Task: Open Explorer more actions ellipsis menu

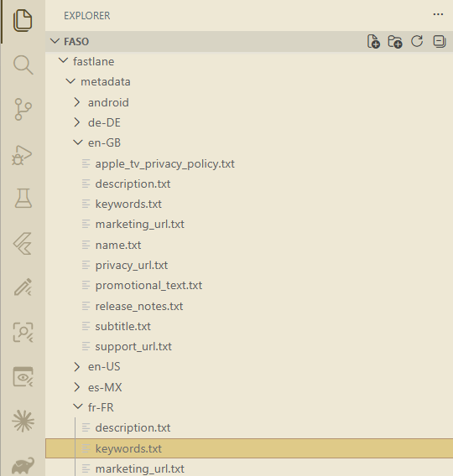Action: [438, 14]
